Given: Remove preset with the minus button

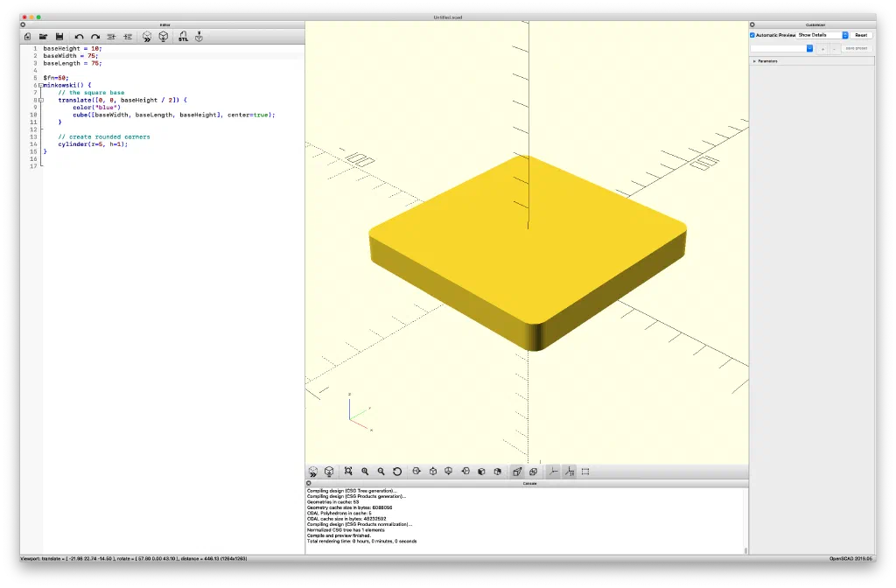Looking at the screenshot, I should 834,49.
